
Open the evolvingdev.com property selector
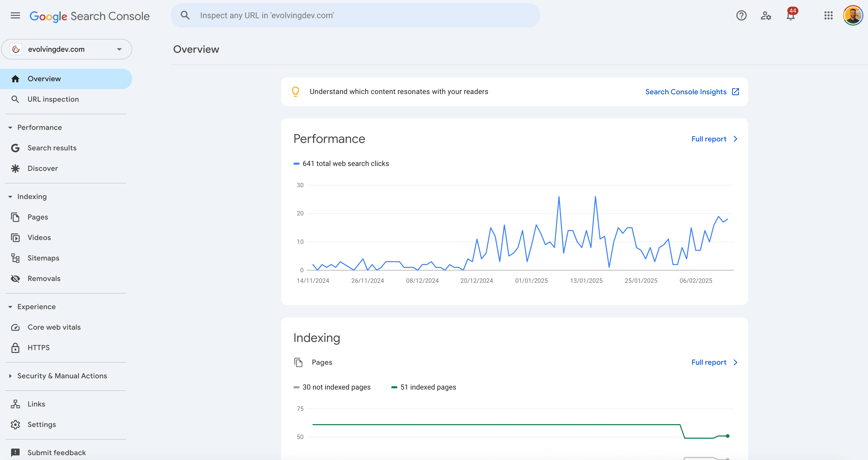(x=67, y=49)
